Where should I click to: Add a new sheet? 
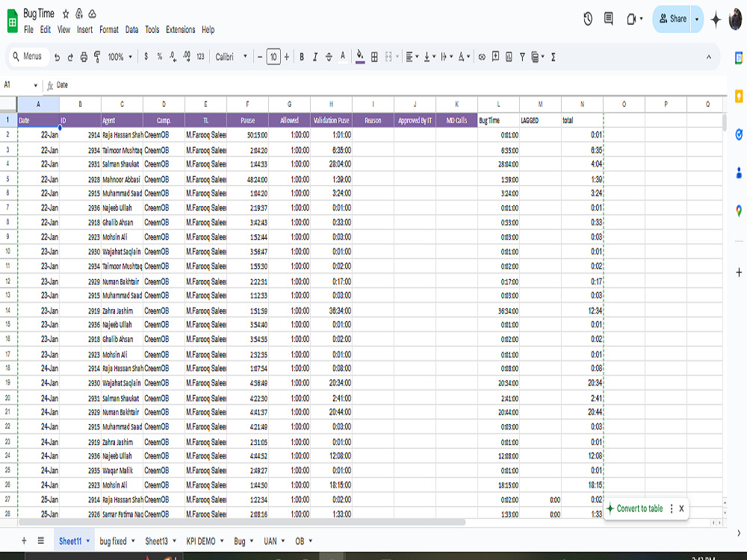(25, 541)
